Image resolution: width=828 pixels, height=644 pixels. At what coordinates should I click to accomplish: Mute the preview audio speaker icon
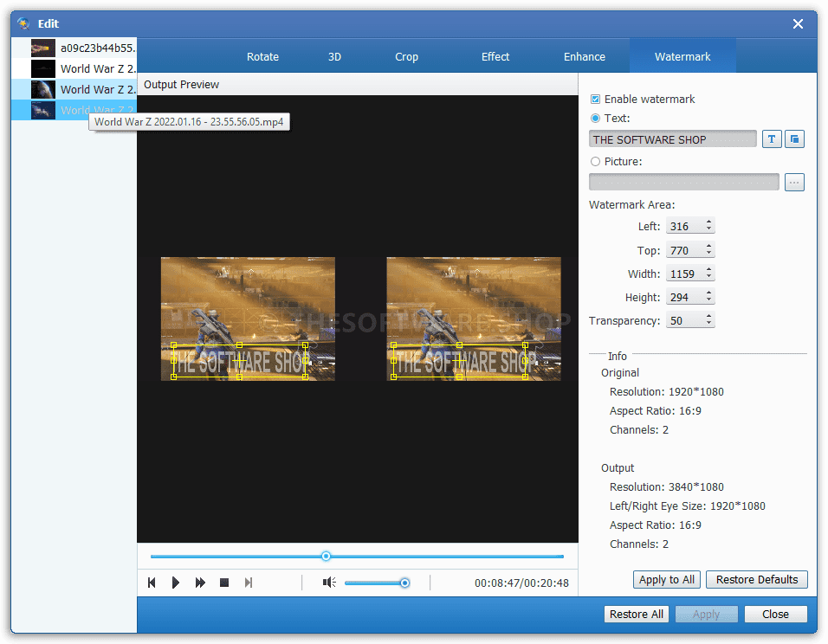(329, 583)
